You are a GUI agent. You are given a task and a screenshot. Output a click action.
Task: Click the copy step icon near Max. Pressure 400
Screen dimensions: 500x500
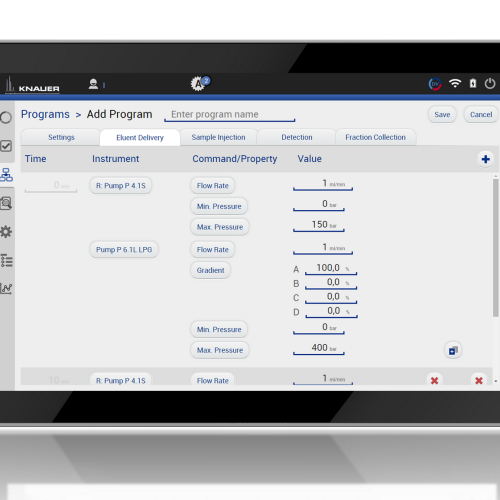click(x=453, y=350)
